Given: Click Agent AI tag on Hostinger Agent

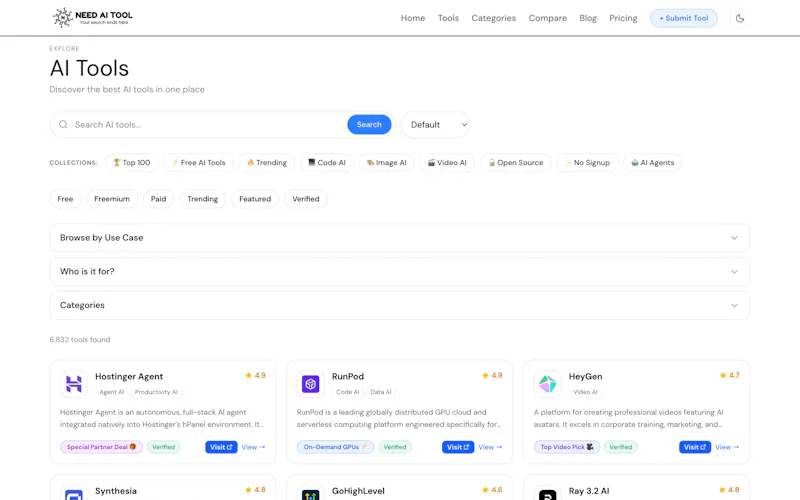Looking at the screenshot, I should coord(112,392).
